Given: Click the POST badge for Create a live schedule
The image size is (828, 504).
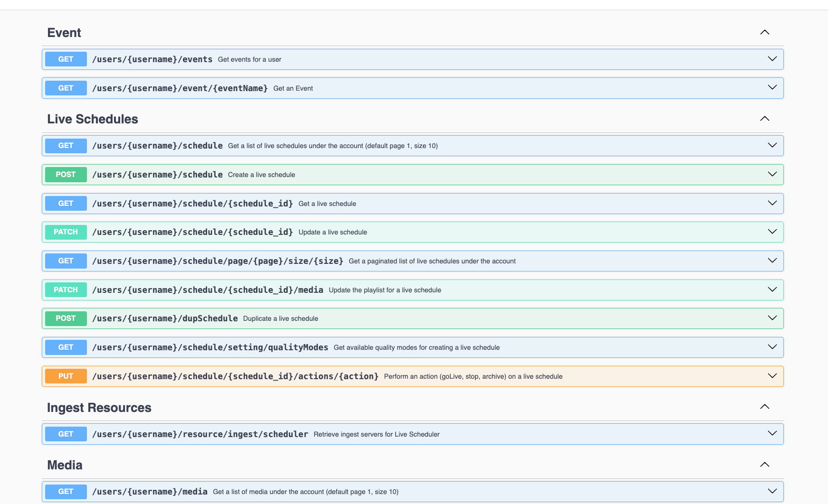Looking at the screenshot, I should point(66,175).
